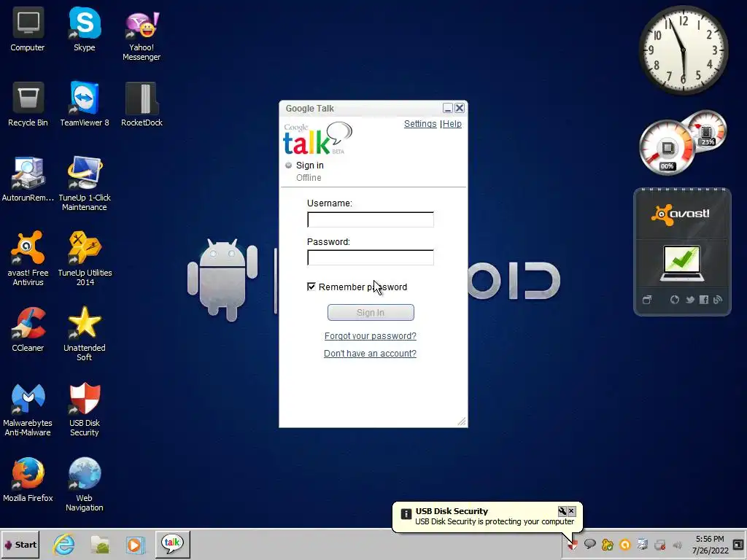Open the AutorunRemover shortcut
This screenshot has width=747, height=560.
[x=28, y=180]
